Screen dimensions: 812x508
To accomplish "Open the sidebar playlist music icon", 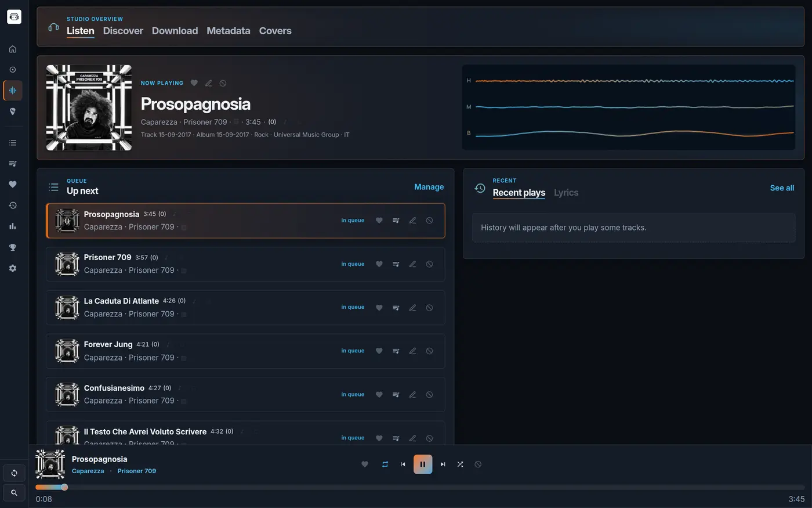I will 13,164.
